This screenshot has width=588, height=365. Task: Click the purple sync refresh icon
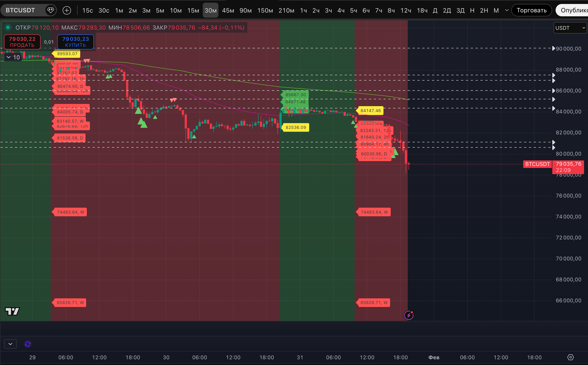(x=28, y=344)
